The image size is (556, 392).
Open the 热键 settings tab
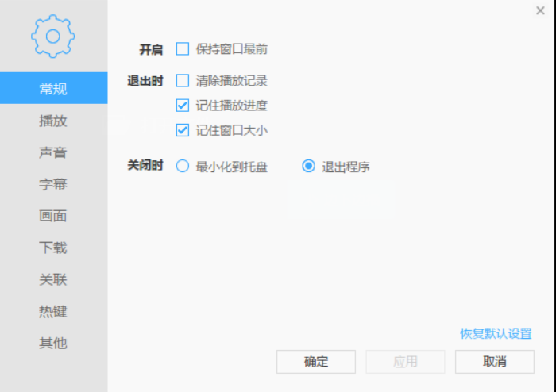53,311
